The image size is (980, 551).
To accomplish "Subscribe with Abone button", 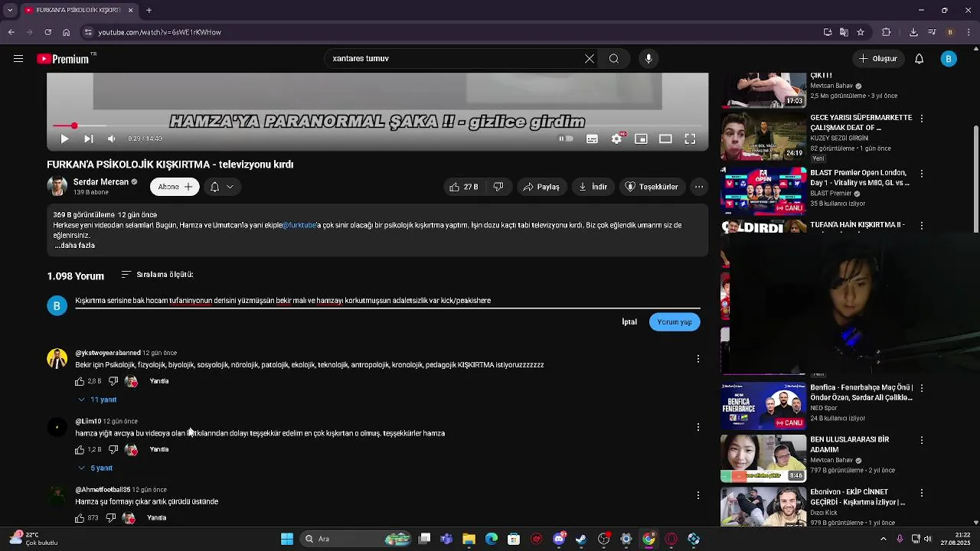I will (175, 187).
